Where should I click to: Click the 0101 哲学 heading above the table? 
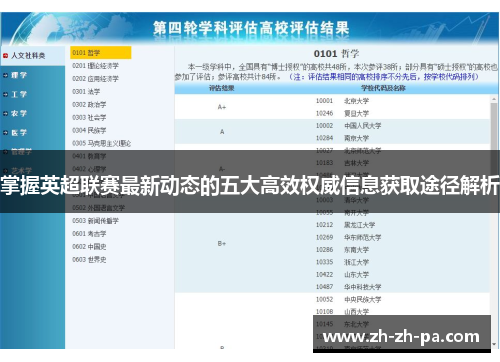point(336,54)
